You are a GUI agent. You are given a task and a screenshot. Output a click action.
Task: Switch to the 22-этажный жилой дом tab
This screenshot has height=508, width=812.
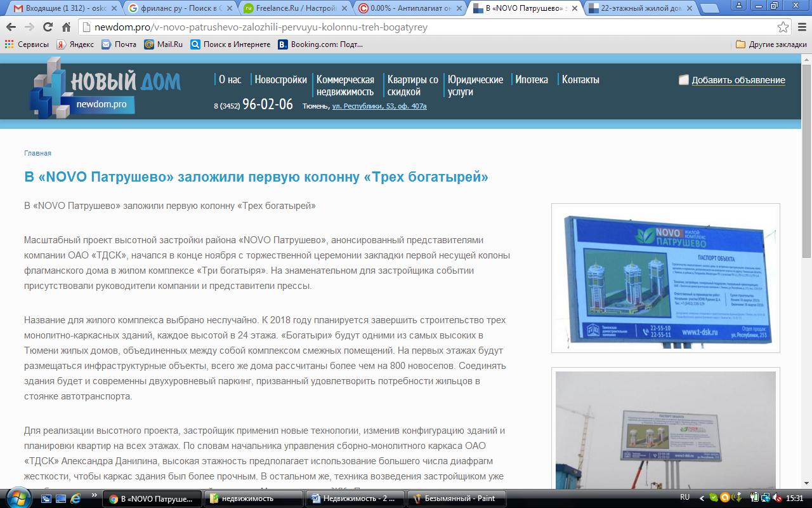641,8
